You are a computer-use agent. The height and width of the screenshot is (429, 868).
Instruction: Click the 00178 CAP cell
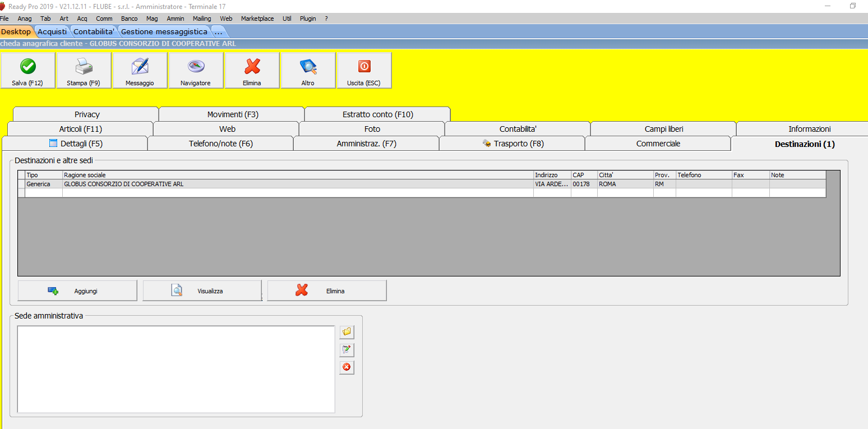tap(584, 184)
